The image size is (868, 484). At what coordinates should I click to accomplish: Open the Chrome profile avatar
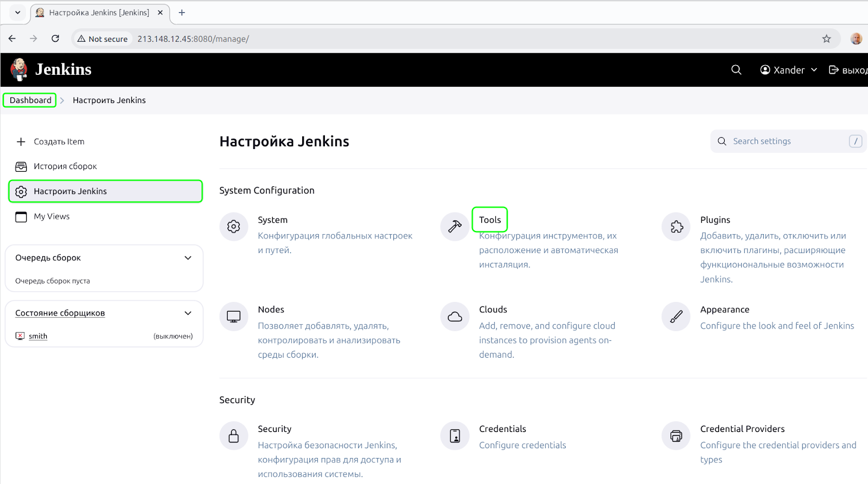(856, 39)
